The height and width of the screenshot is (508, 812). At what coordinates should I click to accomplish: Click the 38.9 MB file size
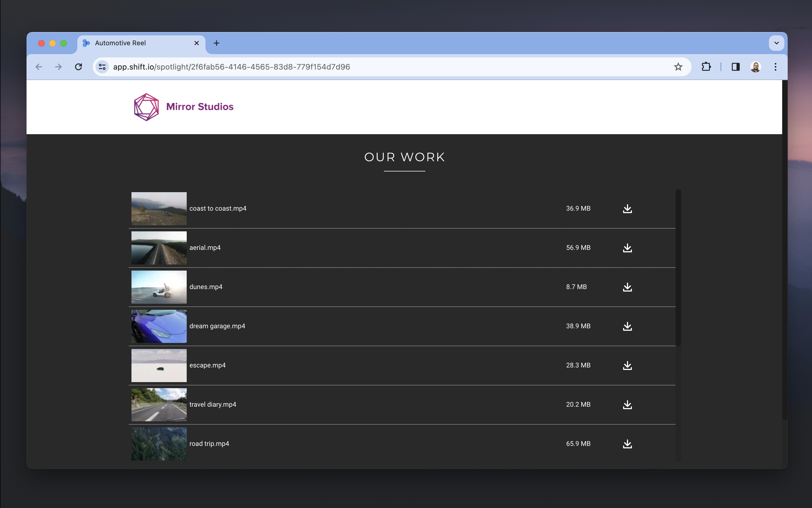pos(578,326)
